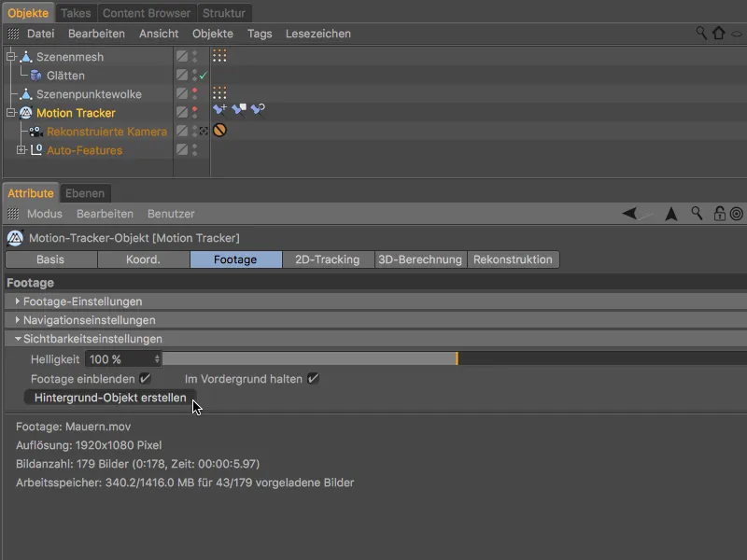747x560 pixels.
Task: Expand the Footage-Einstellungen section
Action: click(x=17, y=301)
